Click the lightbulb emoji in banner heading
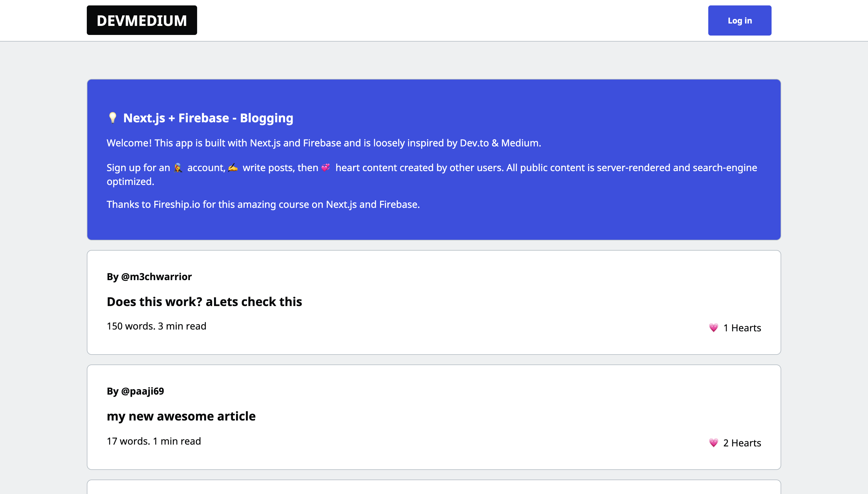The image size is (868, 494). pos(112,118)
